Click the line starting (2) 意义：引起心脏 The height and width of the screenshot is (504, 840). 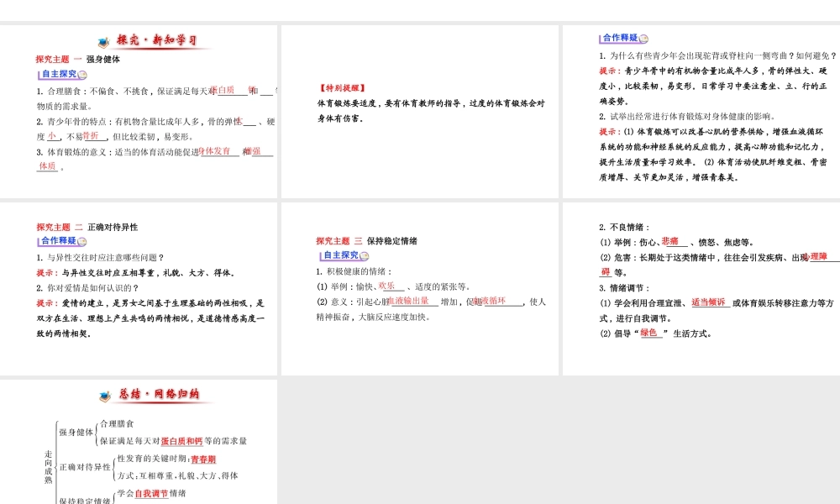431,302
